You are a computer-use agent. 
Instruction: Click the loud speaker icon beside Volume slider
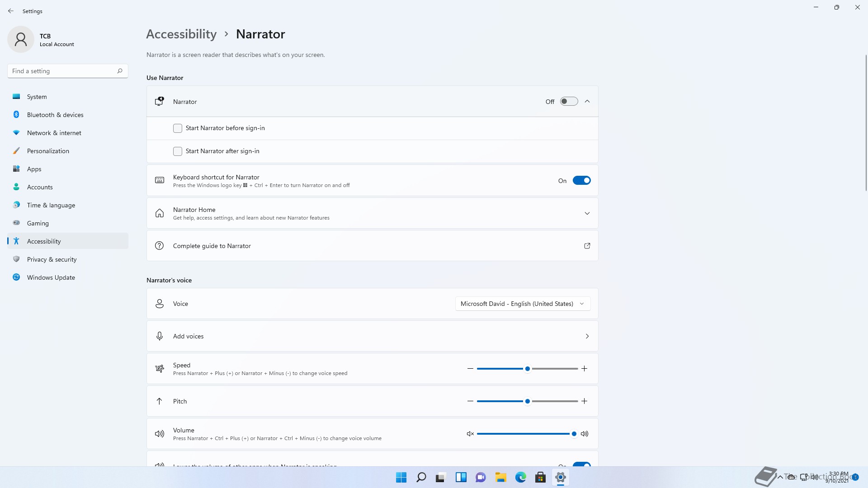585,434
